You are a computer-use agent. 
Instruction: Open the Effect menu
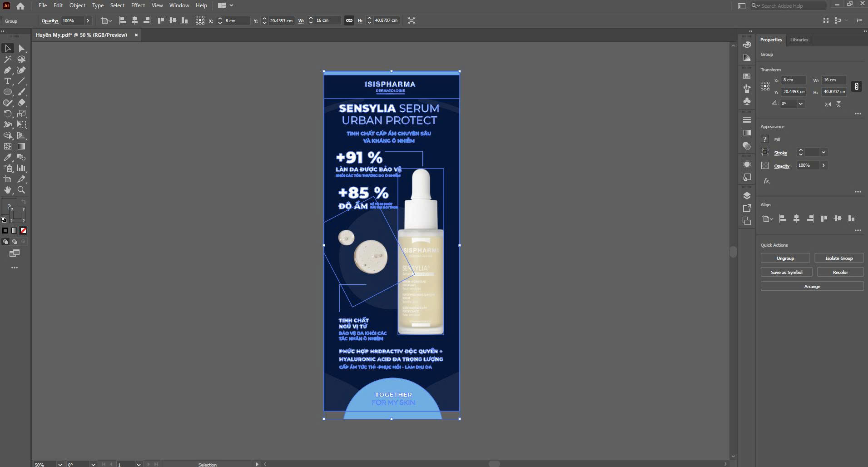click(138, 5)
